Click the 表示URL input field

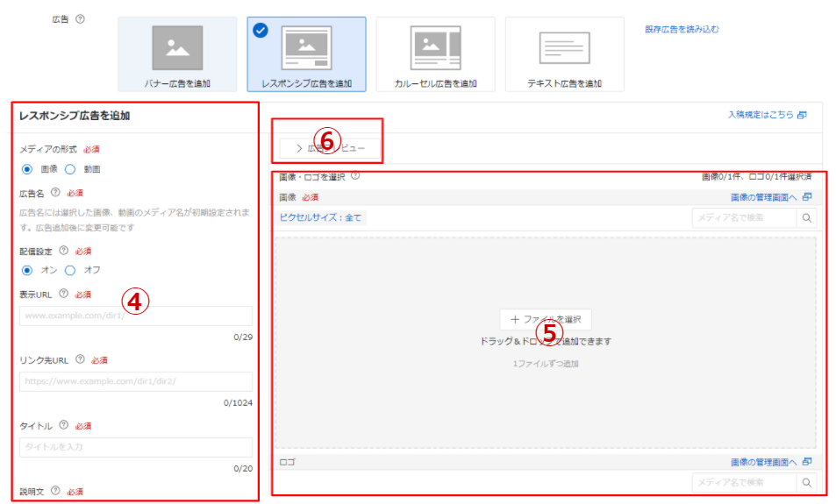(136, 316)
